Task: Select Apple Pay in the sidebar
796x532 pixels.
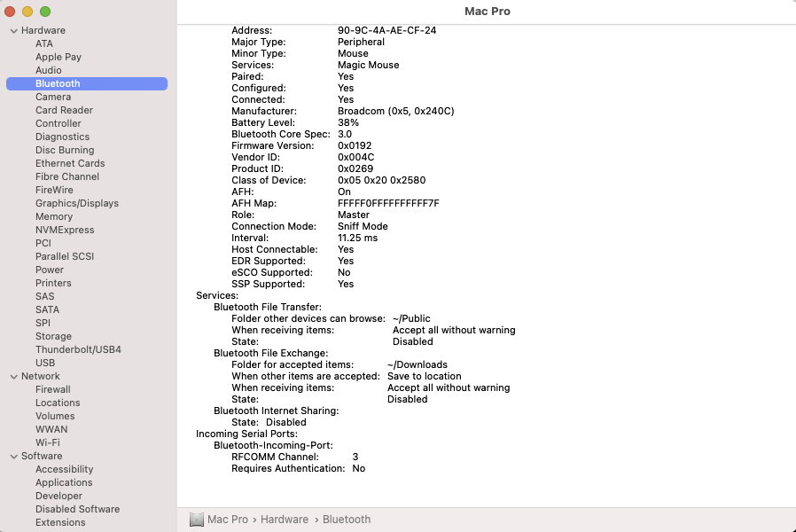Action: tap(59, 57)
